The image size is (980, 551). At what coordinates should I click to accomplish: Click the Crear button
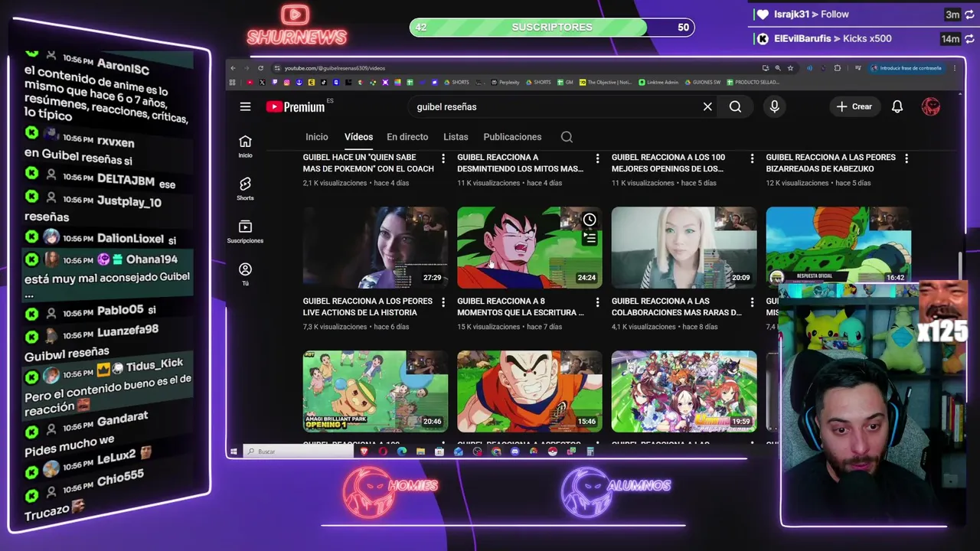point(854,106)
